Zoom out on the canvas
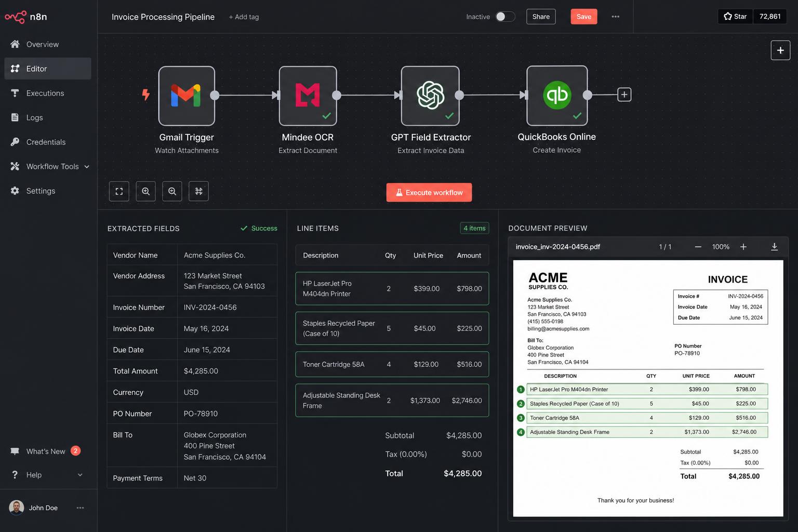 pyautogui.click(x=172, y=191)
